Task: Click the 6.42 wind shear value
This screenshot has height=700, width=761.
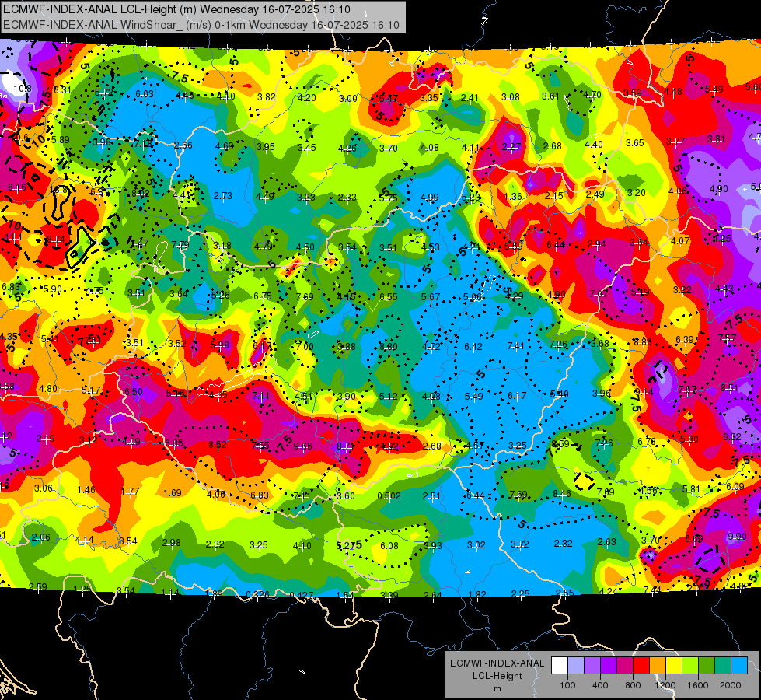Action: [x=473, y=346]
